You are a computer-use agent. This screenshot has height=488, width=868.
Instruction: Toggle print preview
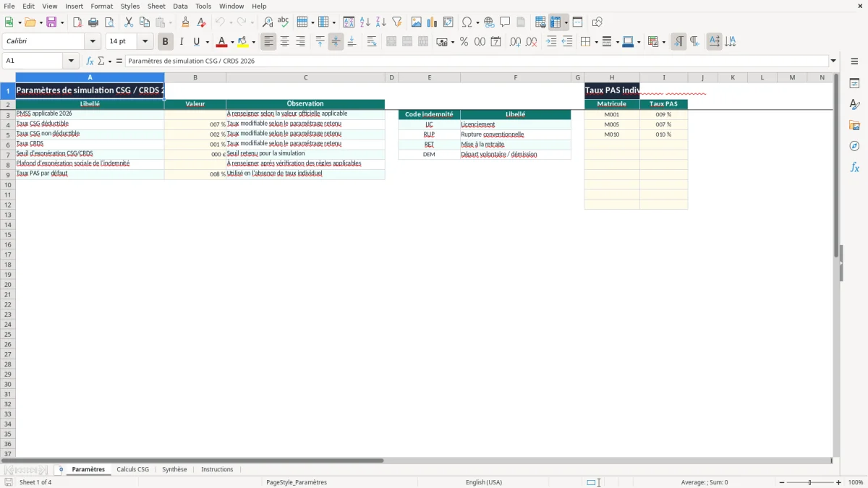pos(109,22)
